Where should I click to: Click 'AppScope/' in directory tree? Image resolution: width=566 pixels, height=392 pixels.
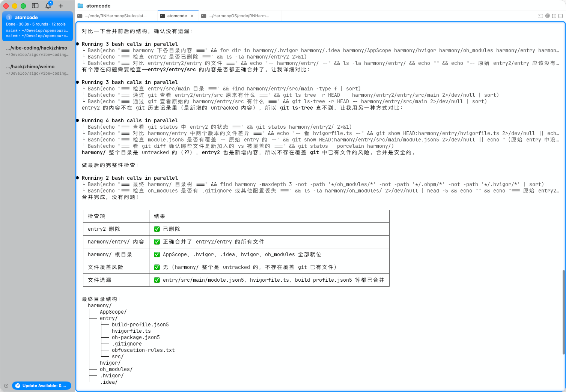[113, 312]
